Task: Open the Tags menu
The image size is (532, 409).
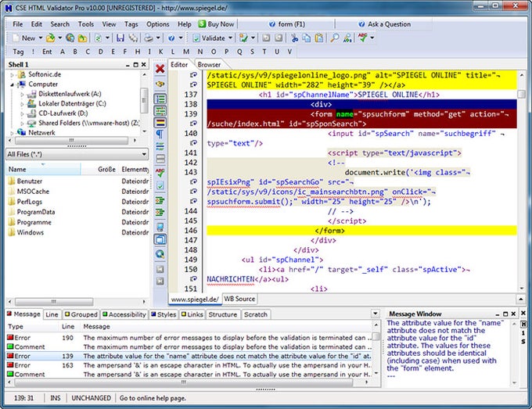Action: point(131,24)
